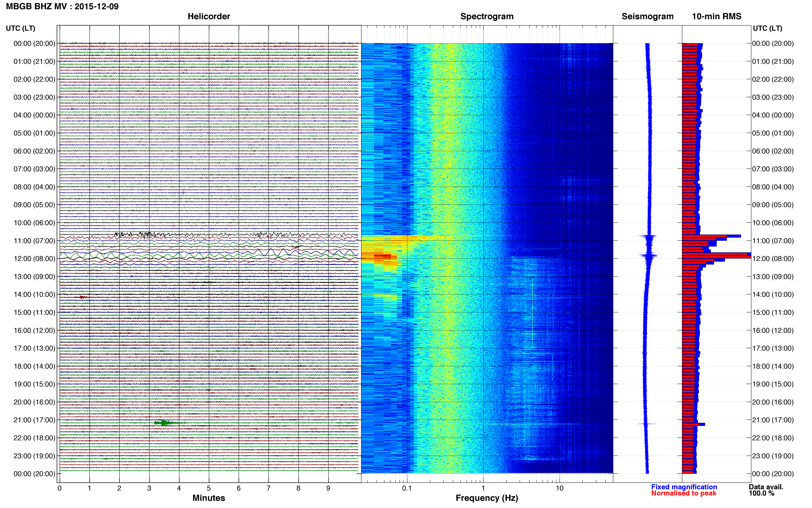Click the 'Normalised to peak' legend text
812x508 pixels.
[x=684, y=493]
